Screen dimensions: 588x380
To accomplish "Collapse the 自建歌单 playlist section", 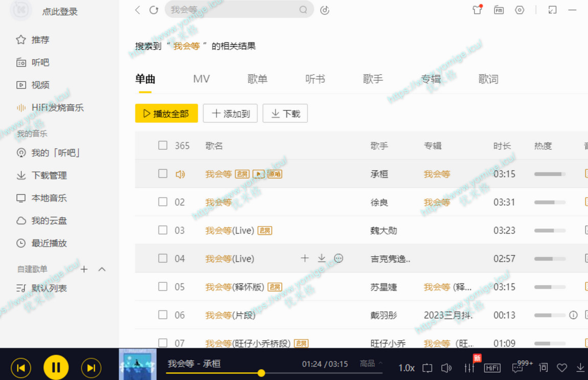I will coord(102,269).
